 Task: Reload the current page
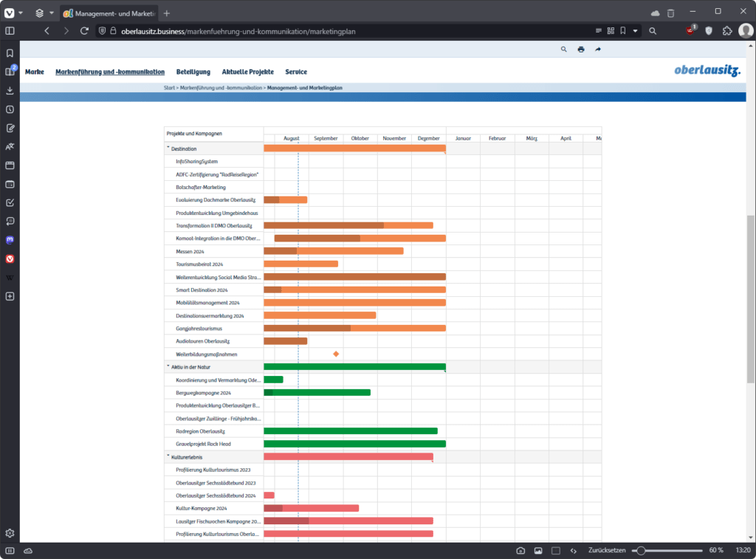point(84,31)
